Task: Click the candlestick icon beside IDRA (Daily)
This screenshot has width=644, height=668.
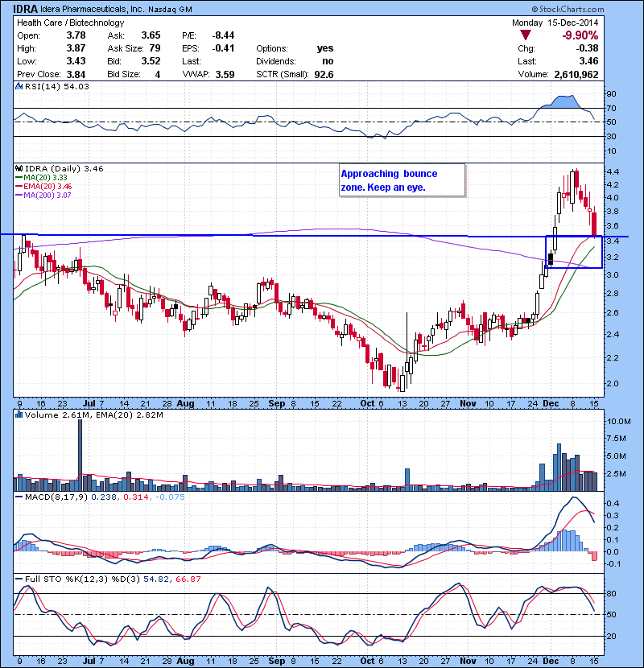Action: [19, 169]
